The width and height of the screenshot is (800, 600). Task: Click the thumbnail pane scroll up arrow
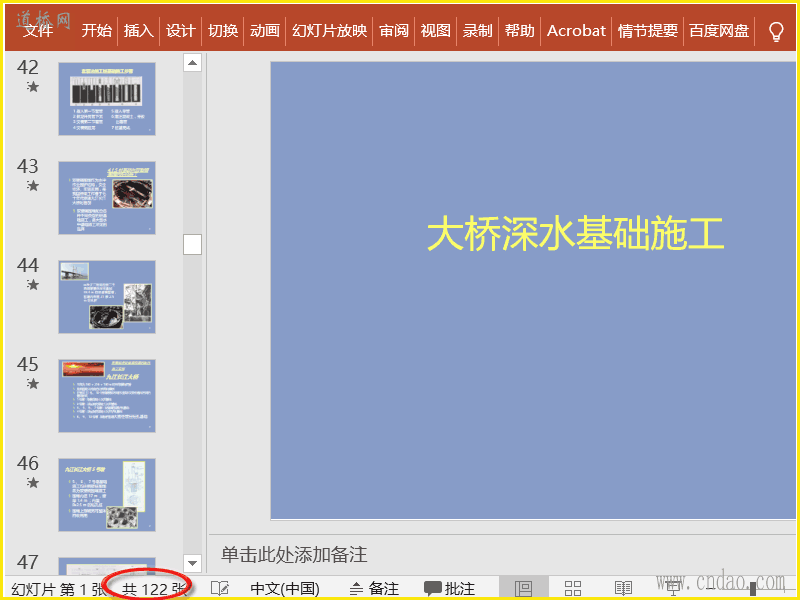tap(192, 63)
